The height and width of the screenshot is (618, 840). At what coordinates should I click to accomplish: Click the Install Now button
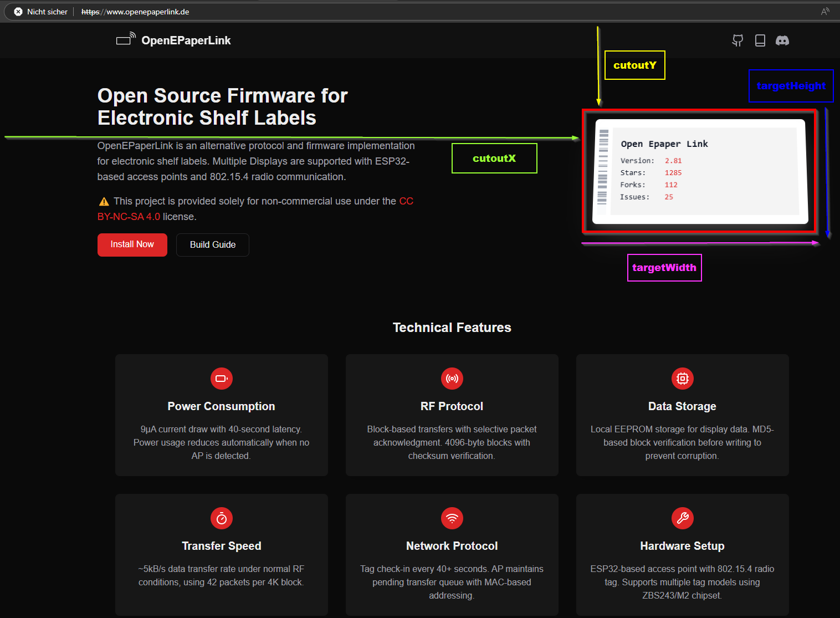click(132, 245)
